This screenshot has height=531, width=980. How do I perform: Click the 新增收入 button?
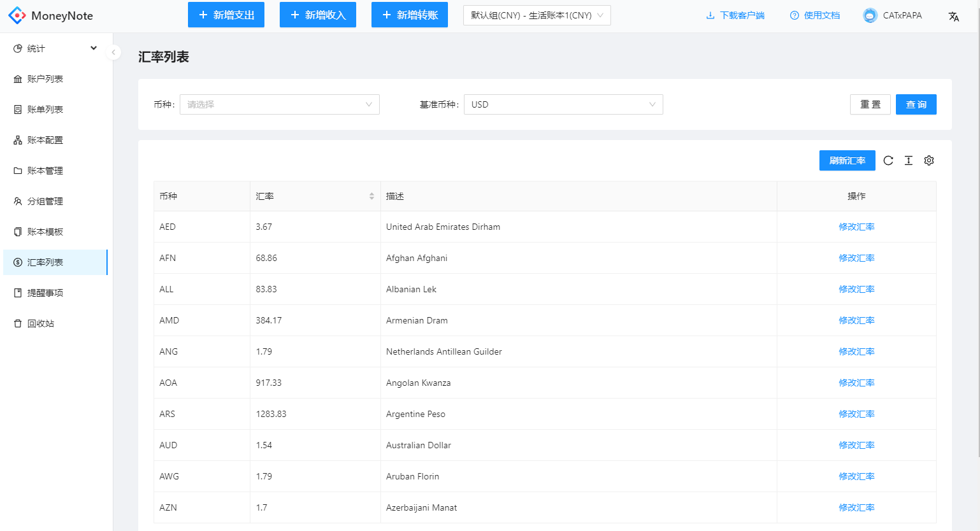318,15
